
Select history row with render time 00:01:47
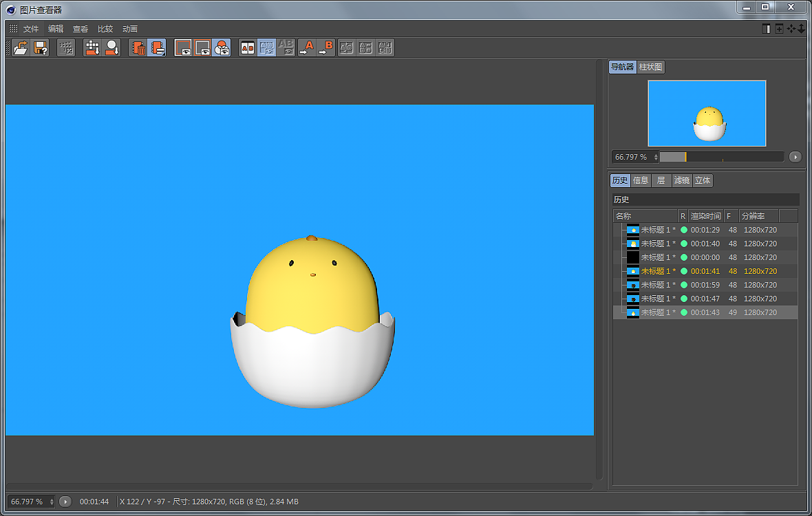coord(705,299)
